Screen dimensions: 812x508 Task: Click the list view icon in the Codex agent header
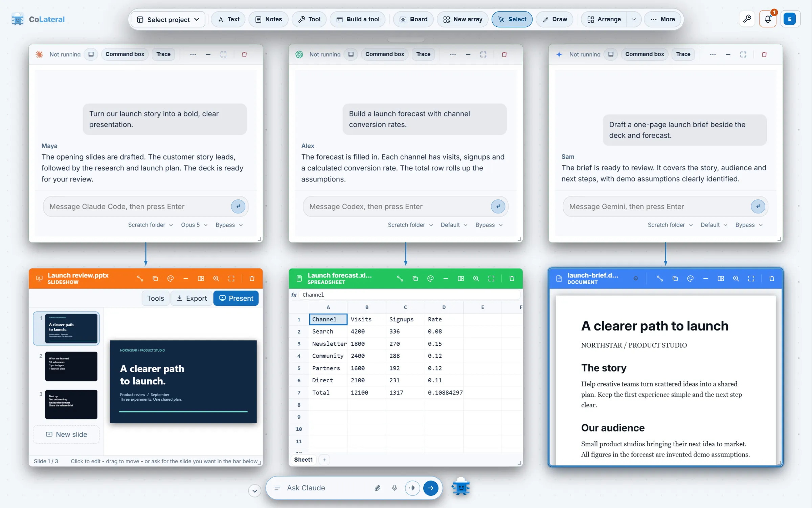coord(351,54)
